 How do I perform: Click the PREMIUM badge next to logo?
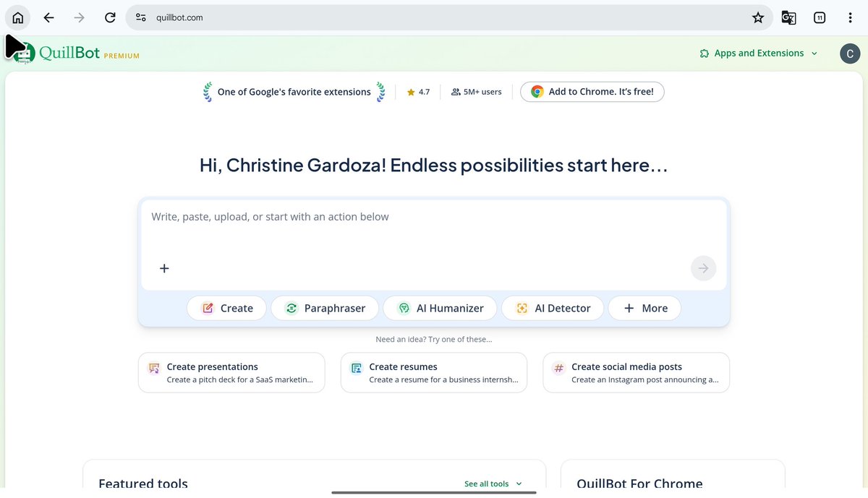(122, 56)
